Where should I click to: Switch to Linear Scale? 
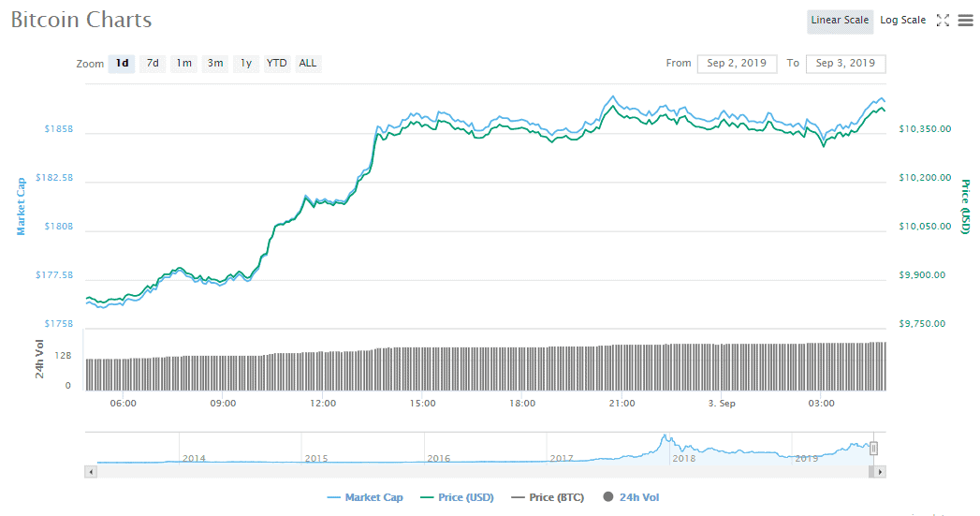tap(840, 20)
